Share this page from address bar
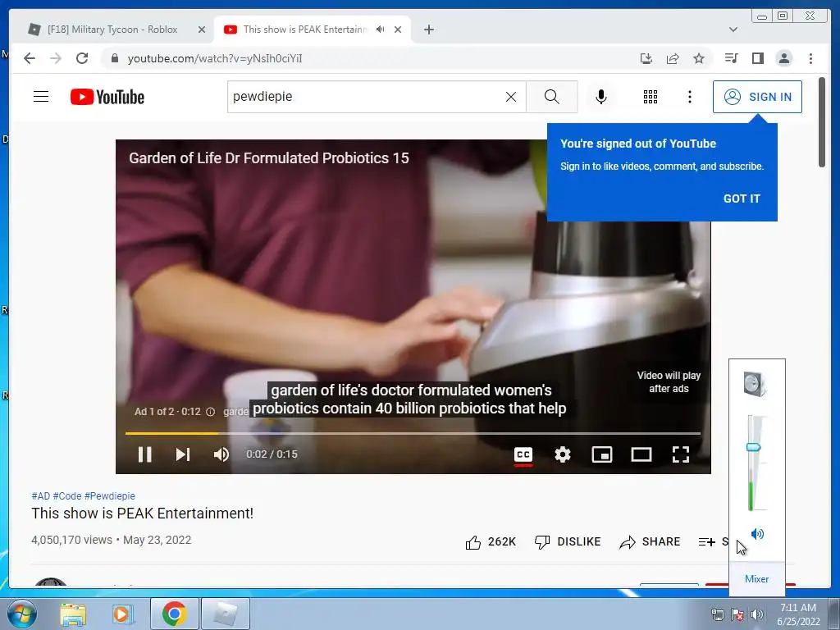 pyautogui.click(x=673, y=58)
